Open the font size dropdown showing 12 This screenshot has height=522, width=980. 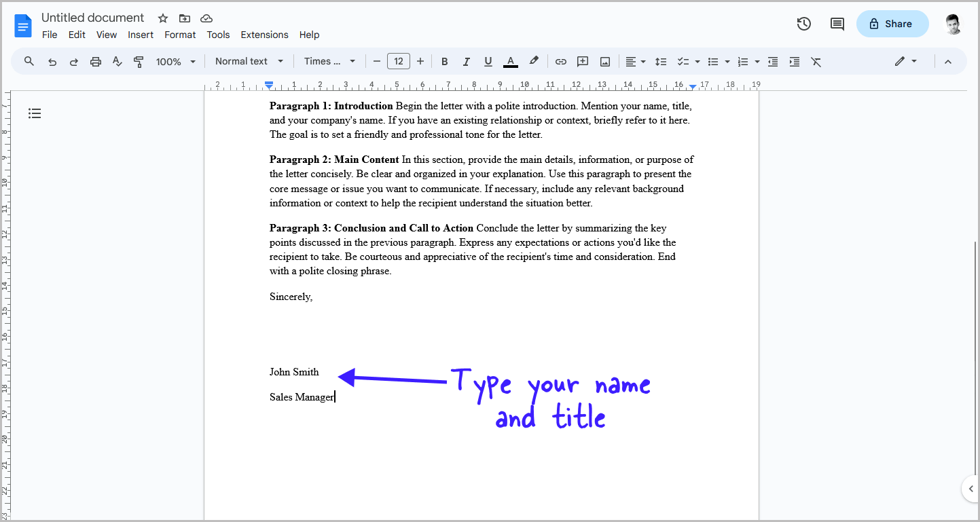pyautogui.click(x=399, y=60)
